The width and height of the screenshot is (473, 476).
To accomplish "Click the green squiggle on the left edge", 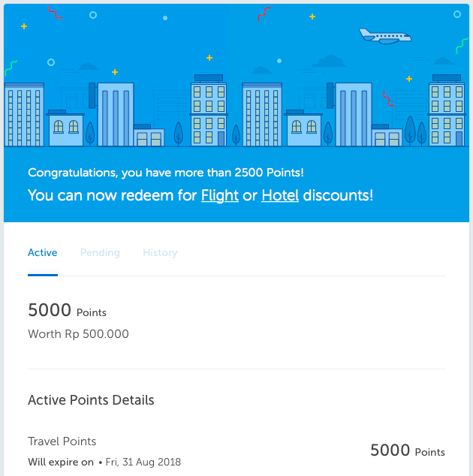I will click(10, 68).
